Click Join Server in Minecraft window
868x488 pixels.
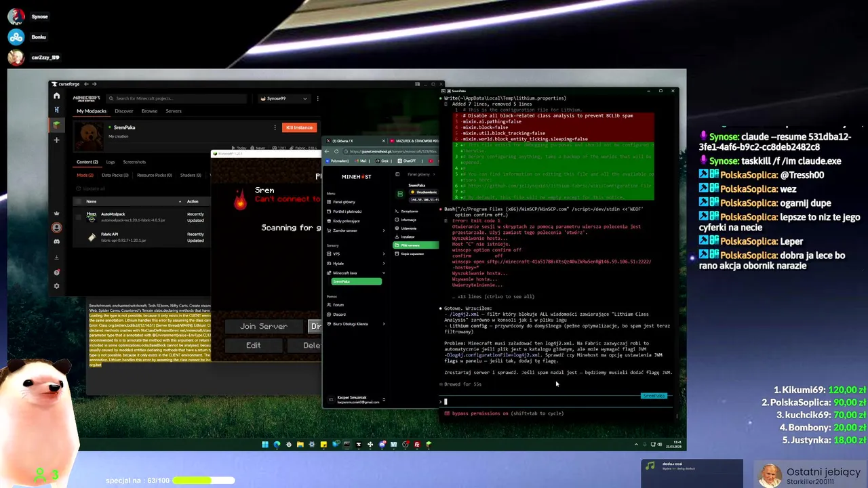tap(263, 326)
